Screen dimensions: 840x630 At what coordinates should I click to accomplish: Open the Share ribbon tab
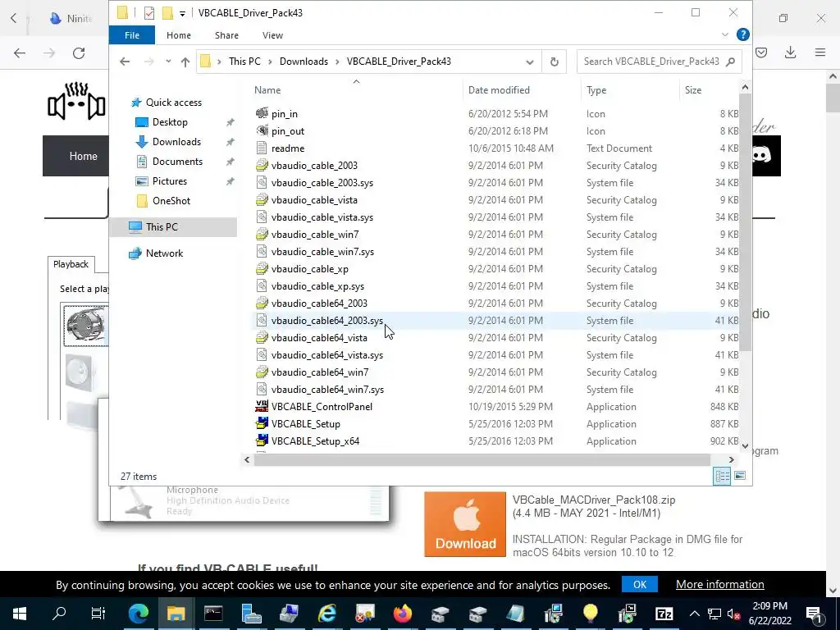(x=226, y=35)
